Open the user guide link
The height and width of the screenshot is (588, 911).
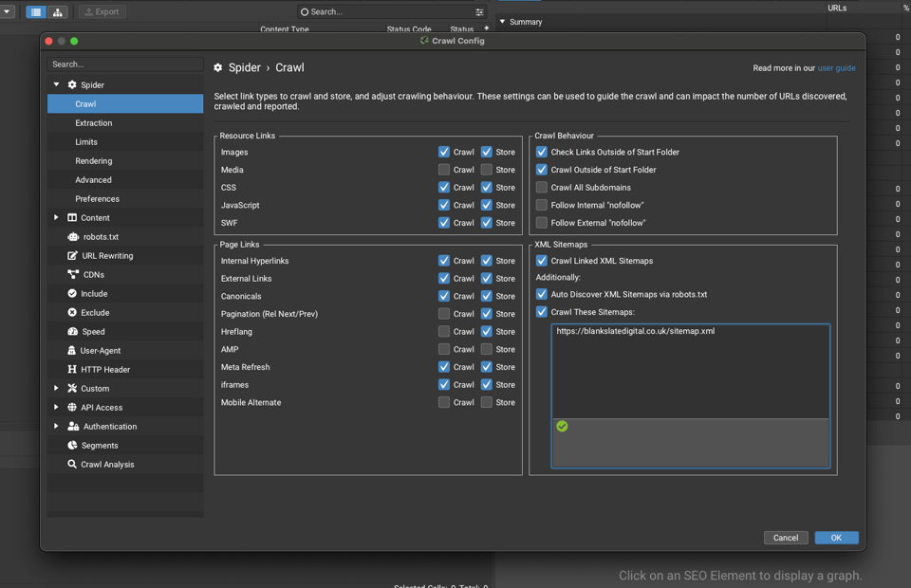tap(836, 68)
